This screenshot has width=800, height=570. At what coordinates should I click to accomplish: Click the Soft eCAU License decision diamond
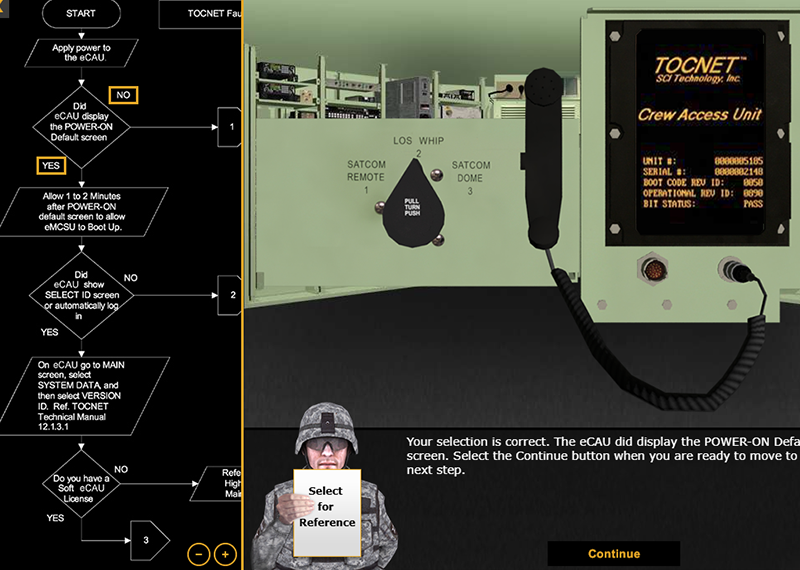pos(81,487)
